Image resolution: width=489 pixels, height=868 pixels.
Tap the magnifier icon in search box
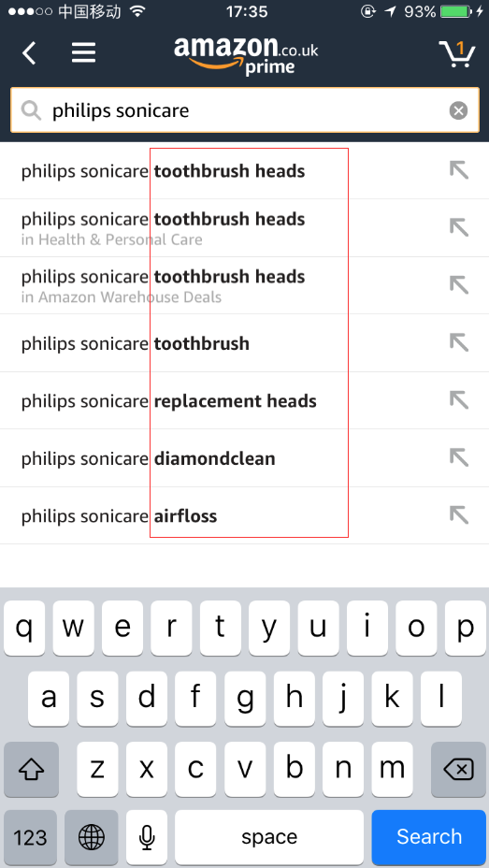(32, 110)
